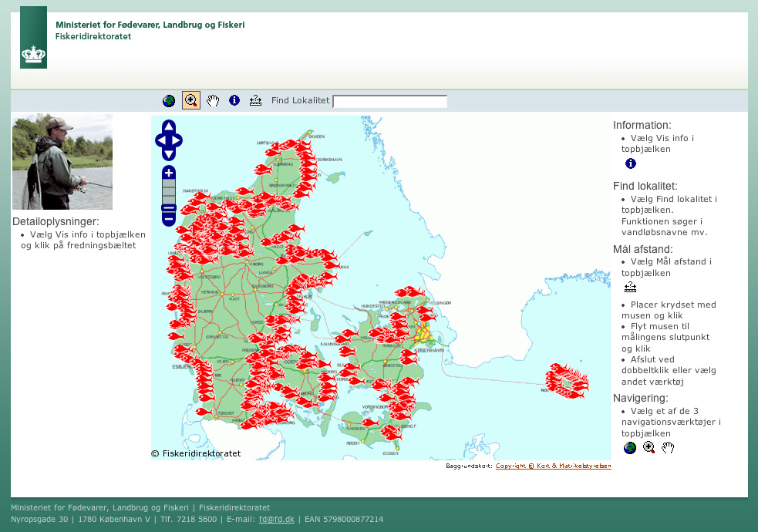The width and height of the screenshot is (758, 532).
Task: Click the hand icon under Navigering heading
Action: pos(668,448)
